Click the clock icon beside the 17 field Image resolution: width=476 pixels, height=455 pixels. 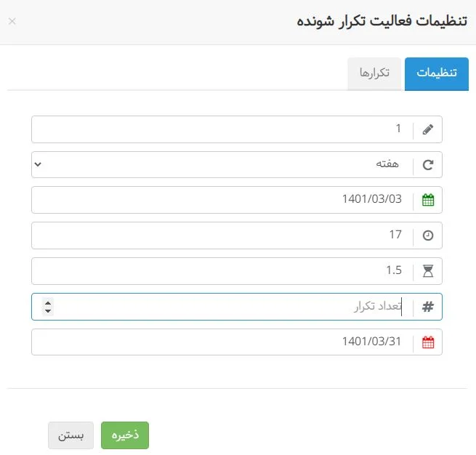pos(428,235)
